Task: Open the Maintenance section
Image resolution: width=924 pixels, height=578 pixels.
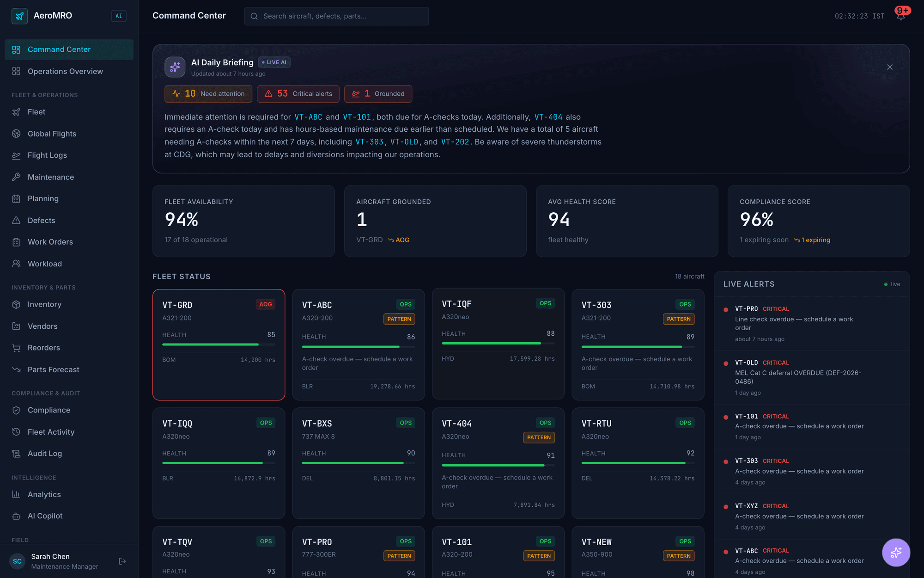Action: [69, 177]
